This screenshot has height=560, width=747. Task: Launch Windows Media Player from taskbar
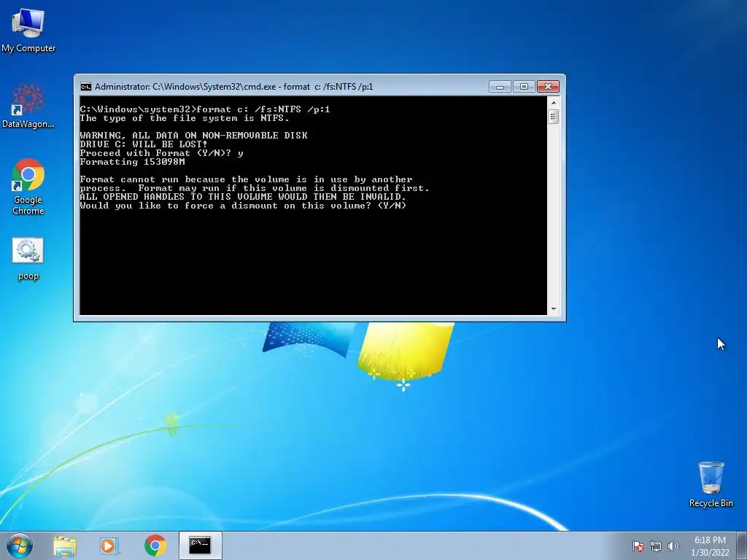(109, 545)
